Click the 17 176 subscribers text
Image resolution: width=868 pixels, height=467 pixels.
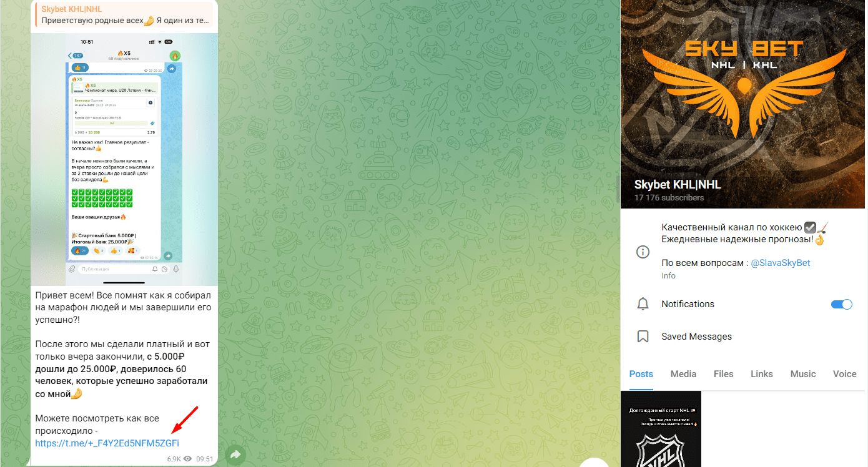coord(669,198)
